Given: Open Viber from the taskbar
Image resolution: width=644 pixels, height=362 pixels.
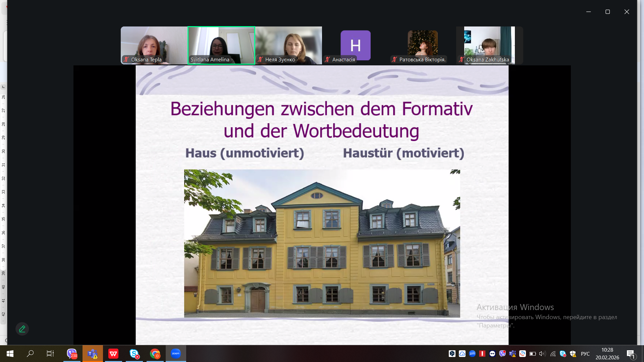Looking at the screenshot, I should point(72,354).
